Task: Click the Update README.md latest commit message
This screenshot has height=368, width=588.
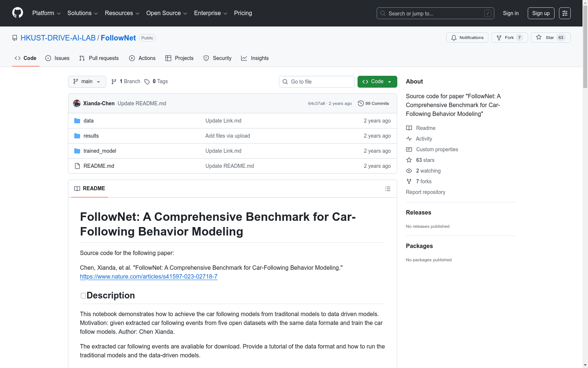Action: point(142,103)
